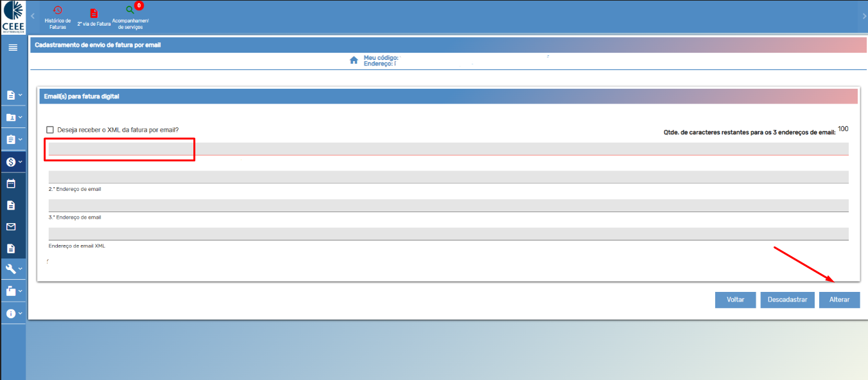Screen dimensions: 868x380
Task: Open the hamburger menu in sidebar
Action: pyautogui.click(x=12, y=48)
